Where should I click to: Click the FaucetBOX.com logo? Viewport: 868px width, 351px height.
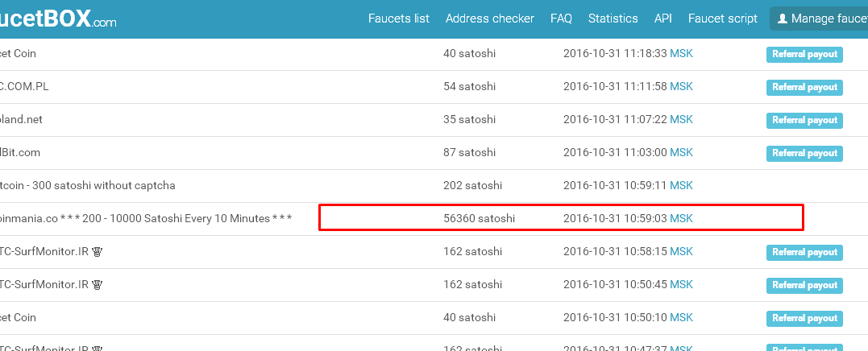58,20
